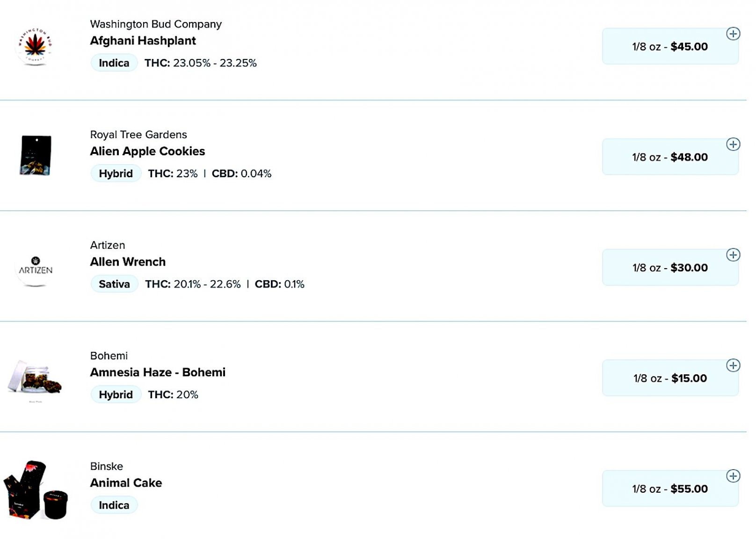Click the plus icon for Allen Wrench
756x539 pixels.
(x=733, y=255)
